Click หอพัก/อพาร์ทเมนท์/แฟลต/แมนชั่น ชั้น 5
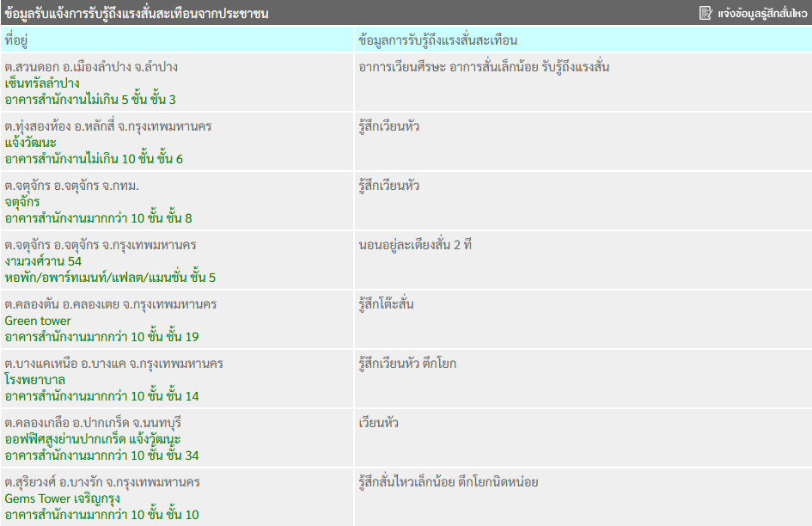This screenshot has height=526, width=812. (x=110, y=278)
